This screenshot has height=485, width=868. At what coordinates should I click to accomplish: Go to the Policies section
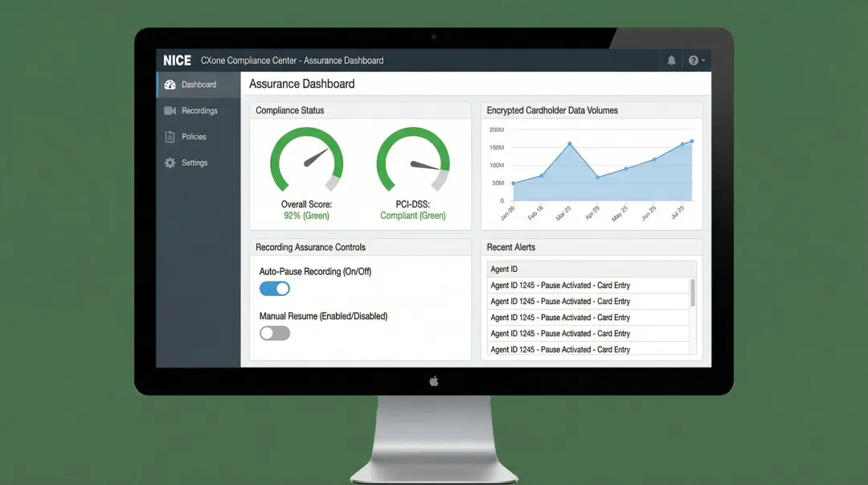click(x=193, y=136)
